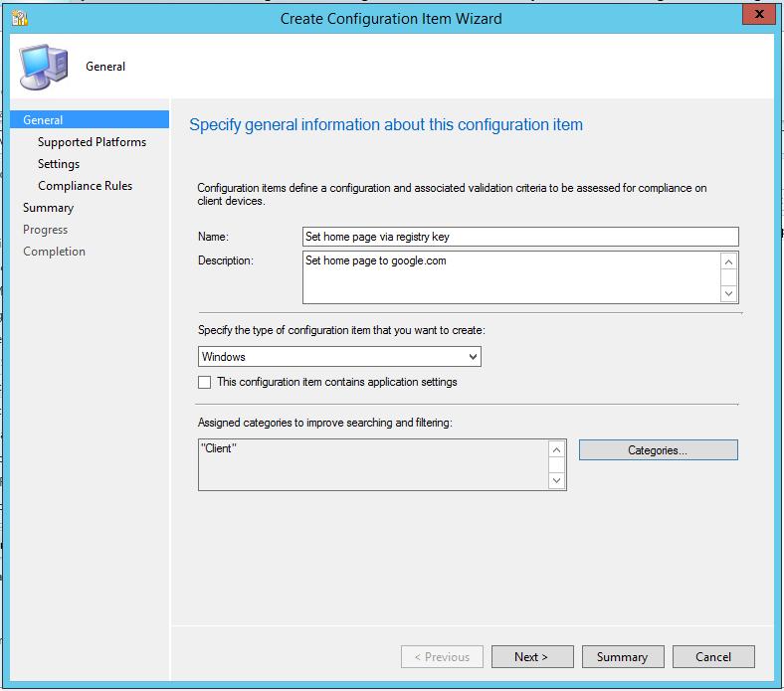Enable 'contains application settings' checkbox
Viewport: 784px width, 691px height.
(205, 382)
